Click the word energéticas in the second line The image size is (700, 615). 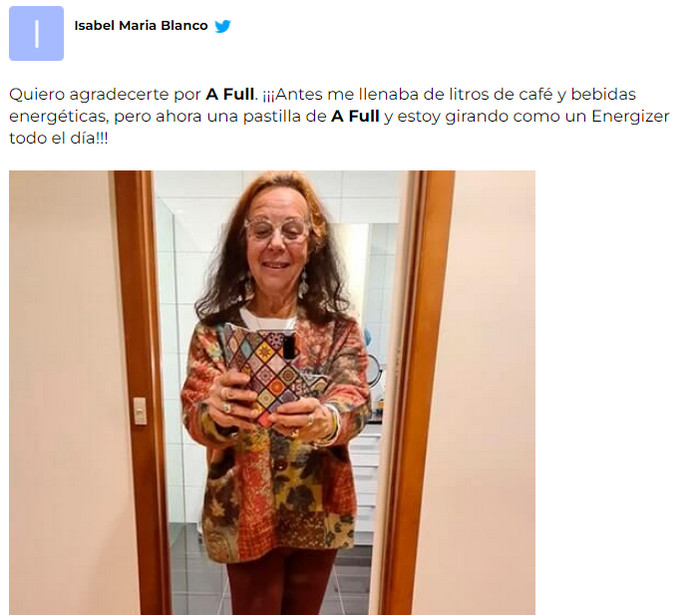tap(58, 116)
